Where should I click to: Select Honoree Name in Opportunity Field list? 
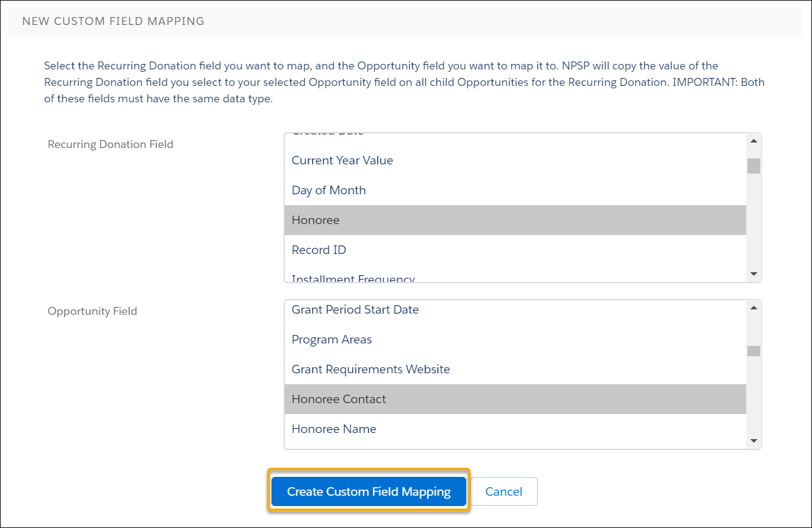(x=334, y=429)
